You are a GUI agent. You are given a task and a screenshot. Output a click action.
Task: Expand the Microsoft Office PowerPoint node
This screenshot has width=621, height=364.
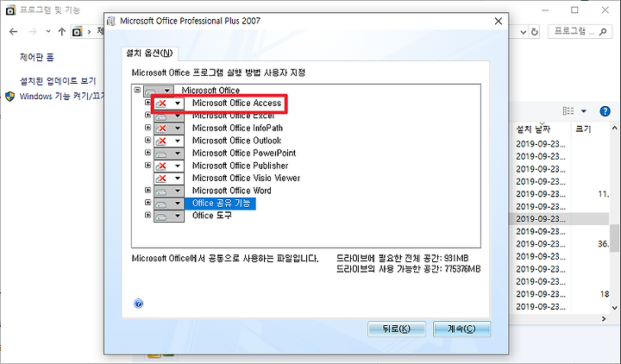click(x=147, y=153)
